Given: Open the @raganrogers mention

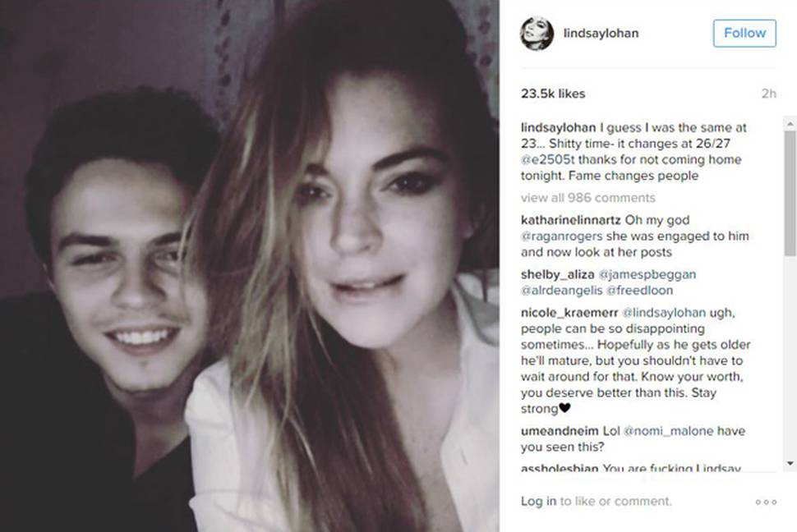Looking at the screenshot, I should point(561,236).
